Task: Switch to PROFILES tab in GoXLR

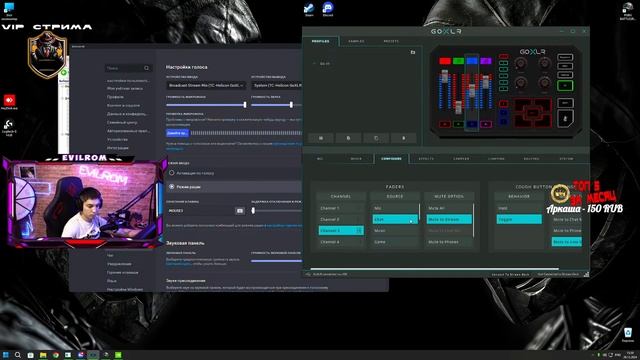Action: coord(320,41)
